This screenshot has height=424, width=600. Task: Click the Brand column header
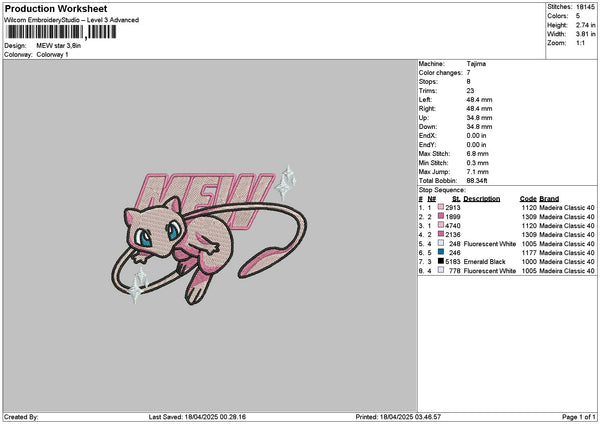pyautogui.click(x=549, y=199)
